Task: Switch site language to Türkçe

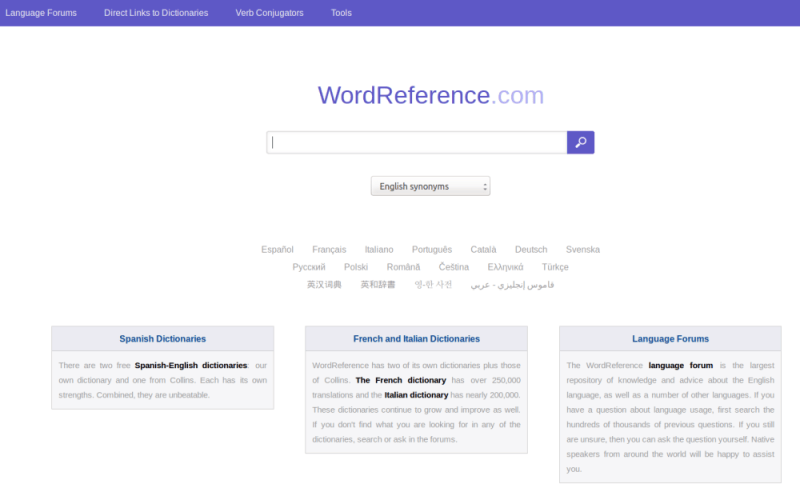Action: pyautogui.click(x=555, y=267)
